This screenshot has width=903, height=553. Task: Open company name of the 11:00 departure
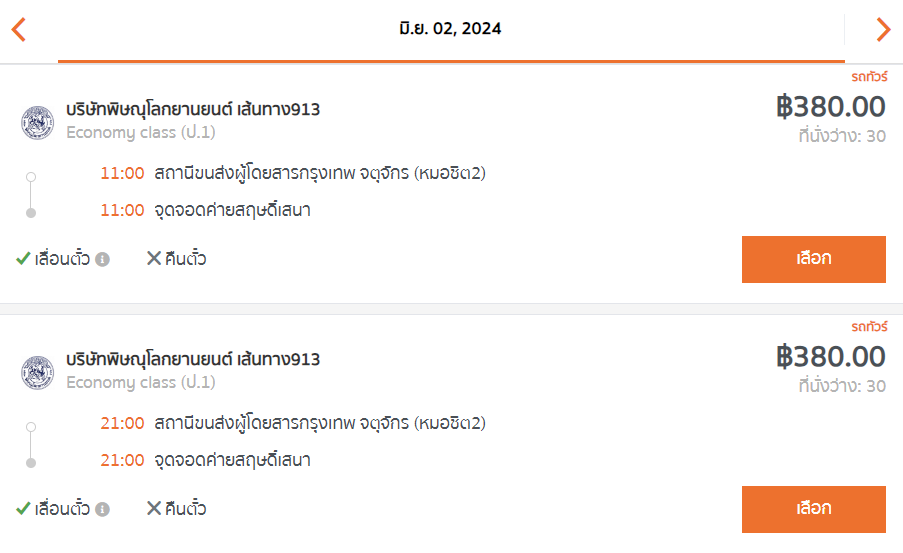point(193,109)
